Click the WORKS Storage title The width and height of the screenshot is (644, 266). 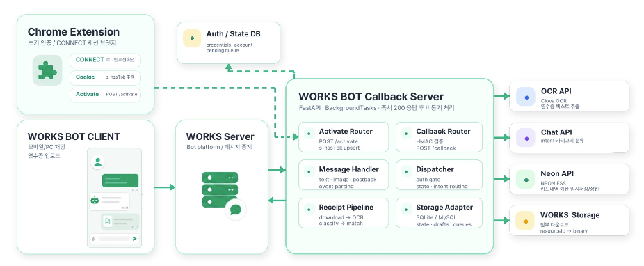pyautogui.click(x=570, y=215)
